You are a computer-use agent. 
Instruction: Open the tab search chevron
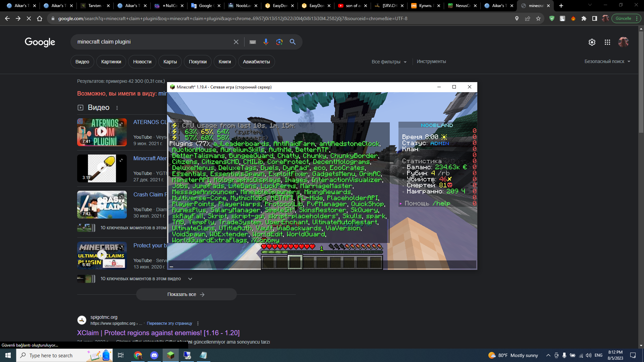click(590, 5)
